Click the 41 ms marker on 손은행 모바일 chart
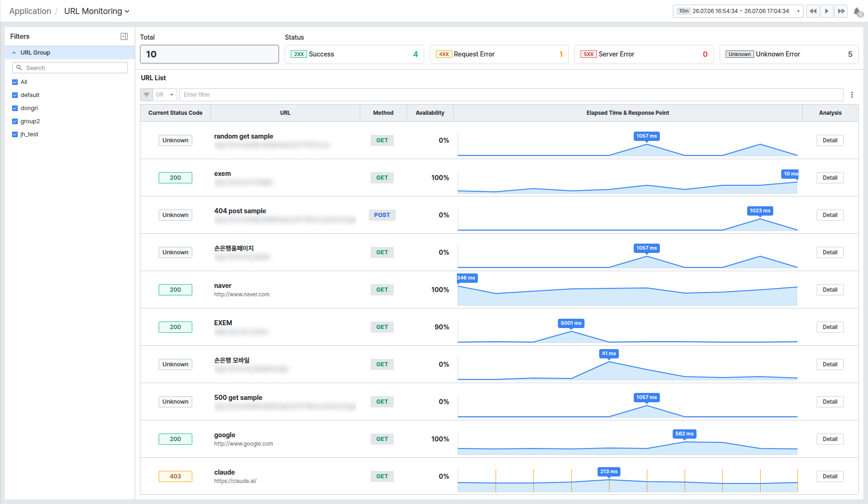The image size is (868, 504). (609, 354)
